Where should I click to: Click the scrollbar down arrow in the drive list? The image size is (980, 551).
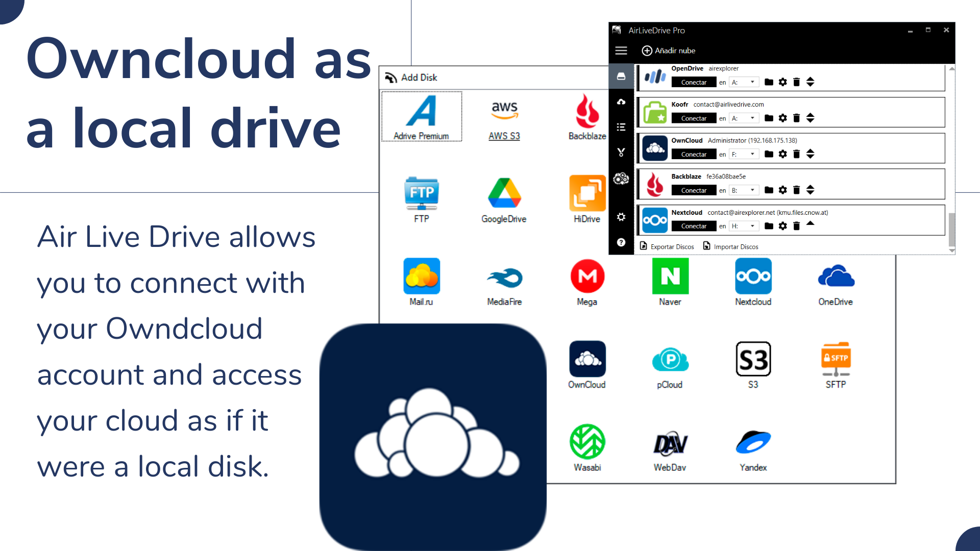[951, 251]
